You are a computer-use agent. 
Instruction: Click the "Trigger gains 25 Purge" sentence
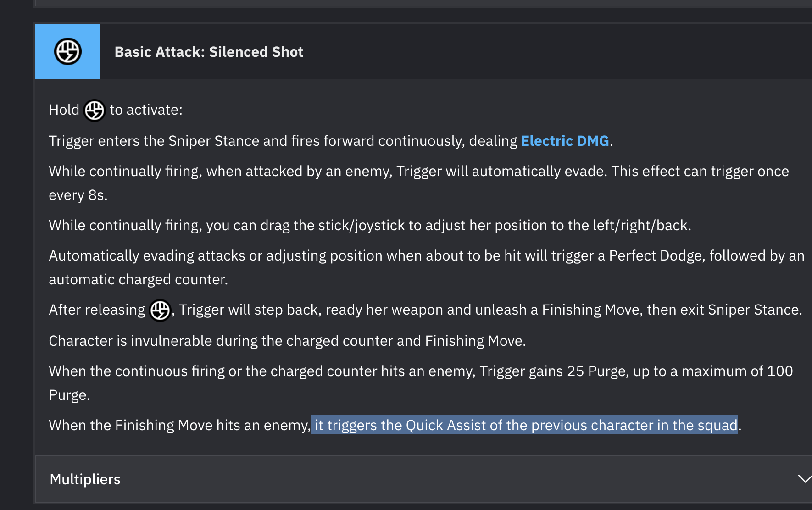point(421,383)
